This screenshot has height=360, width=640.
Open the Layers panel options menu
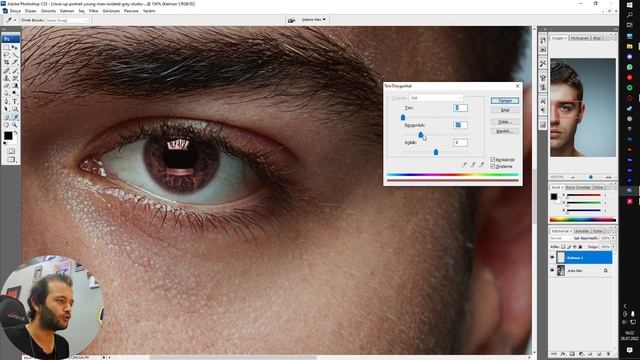[613, 232]
